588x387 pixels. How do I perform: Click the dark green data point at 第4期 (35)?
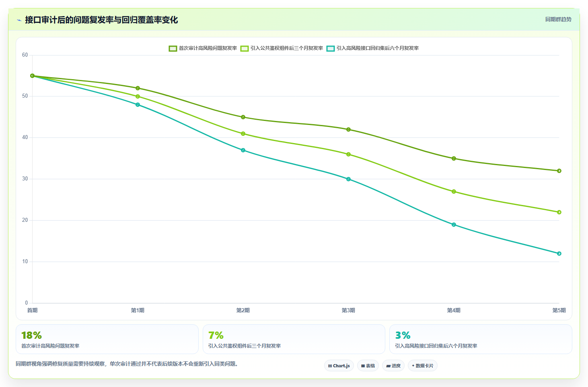[454, 158]
